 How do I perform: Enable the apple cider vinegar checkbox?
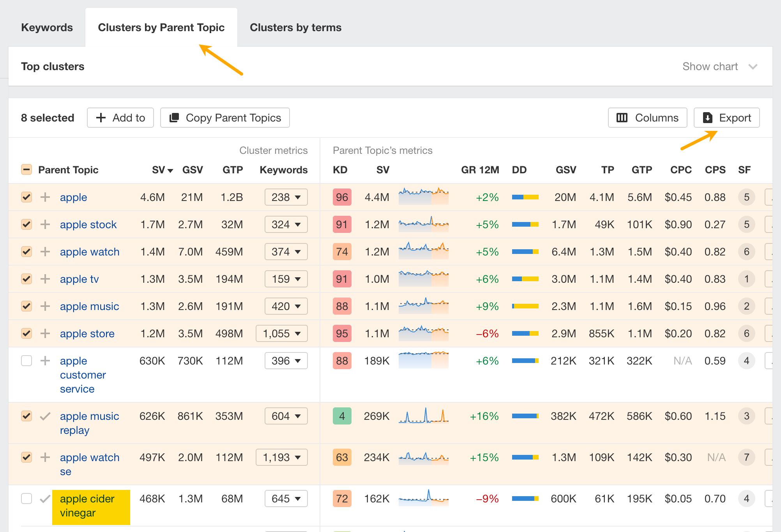click(26, 499)
